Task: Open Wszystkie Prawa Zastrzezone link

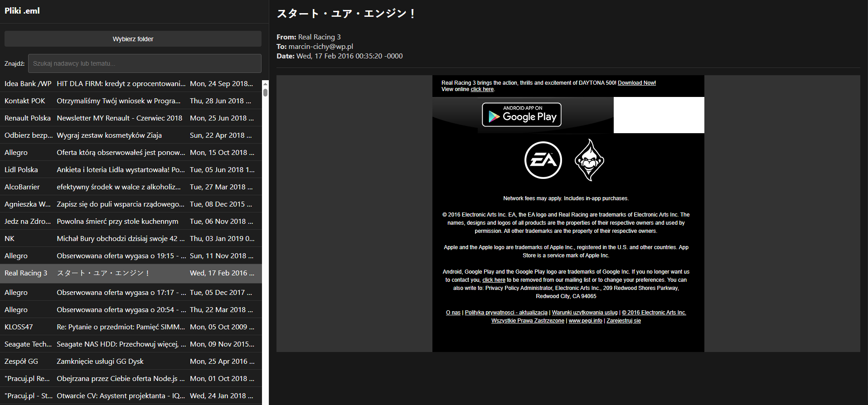Action: click(528, 321)
